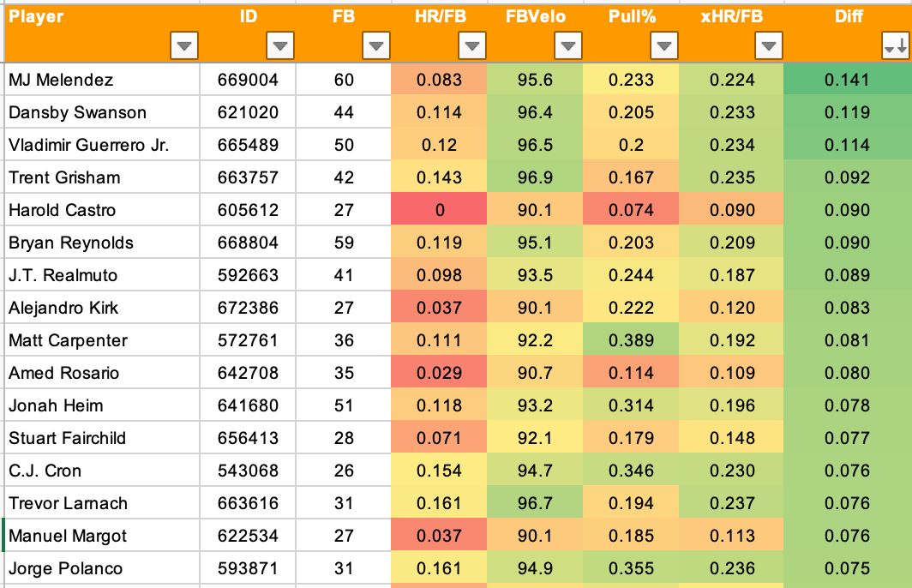Click Dansby Swanson Diff value 0.119
The image size is (912, 588).
pyautogui.click(x=848, y=111)
